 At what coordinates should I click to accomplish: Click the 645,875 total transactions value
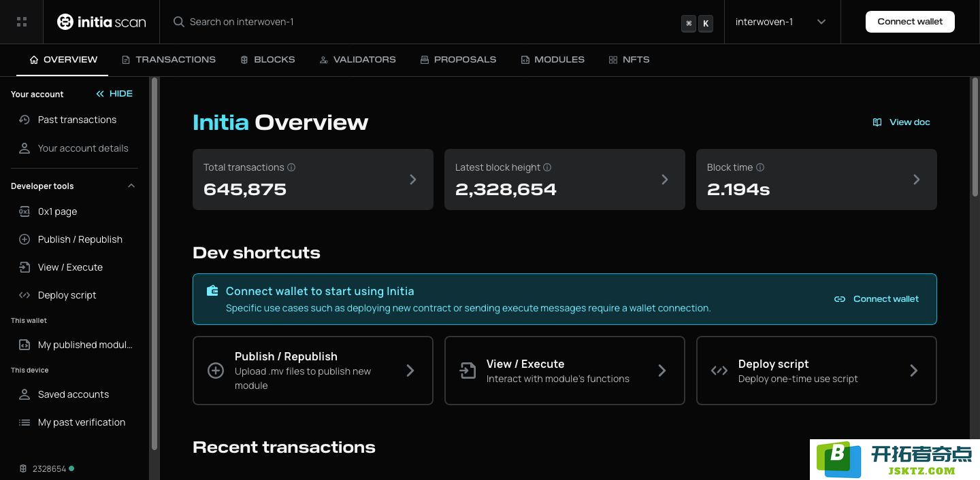click(x=245, y=190)
